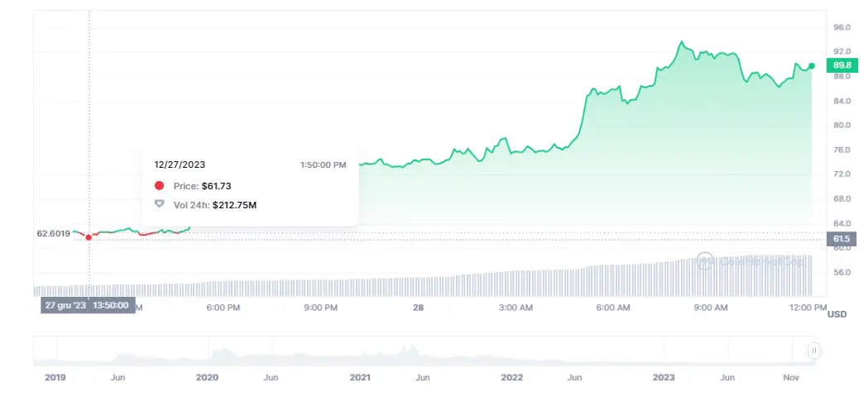
Task: Click the 62.6019 crosshair value label
Action: 53,233
